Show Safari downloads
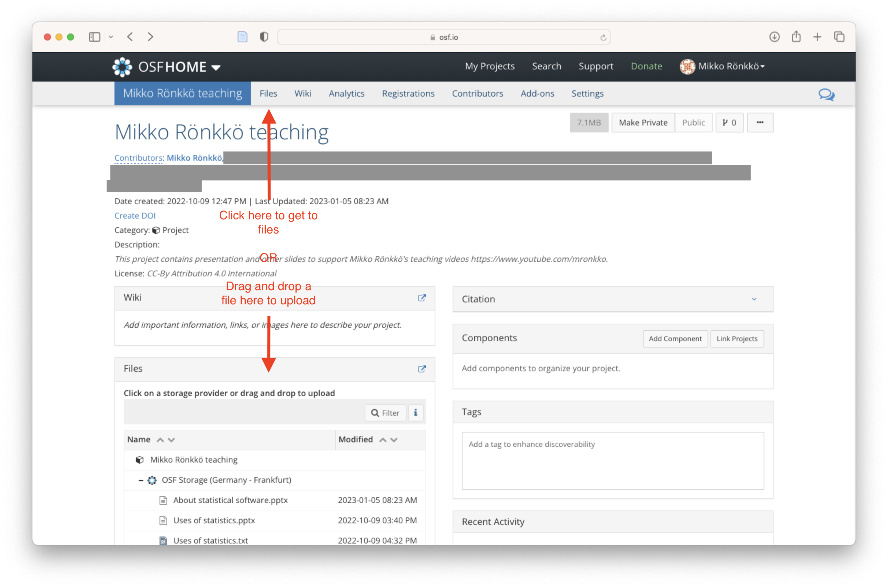Viewport: 888px width, 588px height. (774, 37)
